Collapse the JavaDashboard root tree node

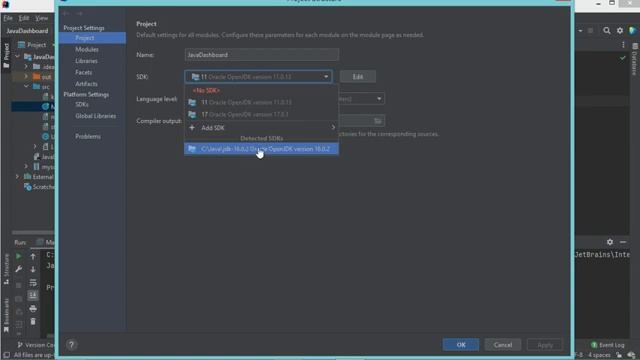pos(18,57)
